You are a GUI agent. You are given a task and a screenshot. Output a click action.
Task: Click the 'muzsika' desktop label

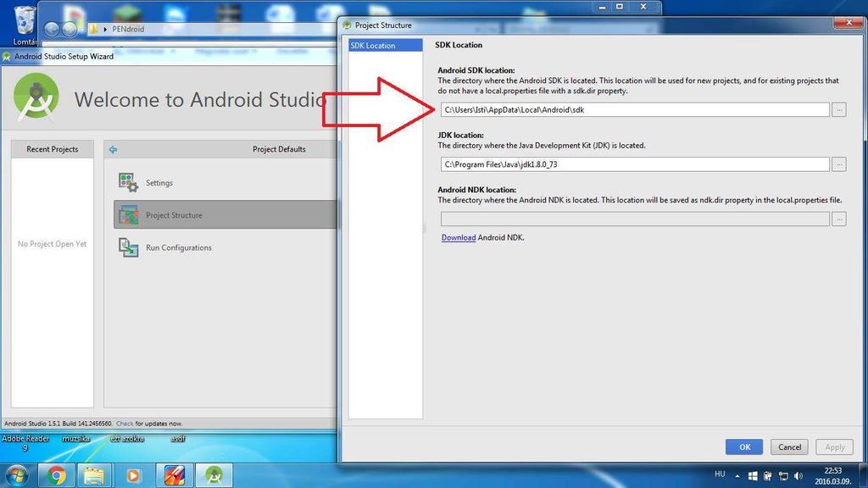point(75,439)
